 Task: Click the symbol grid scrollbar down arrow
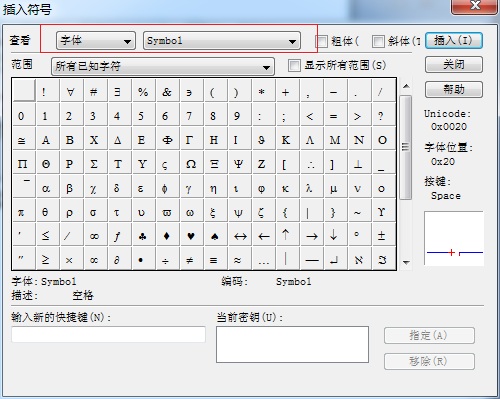click(x=406, y=262)
